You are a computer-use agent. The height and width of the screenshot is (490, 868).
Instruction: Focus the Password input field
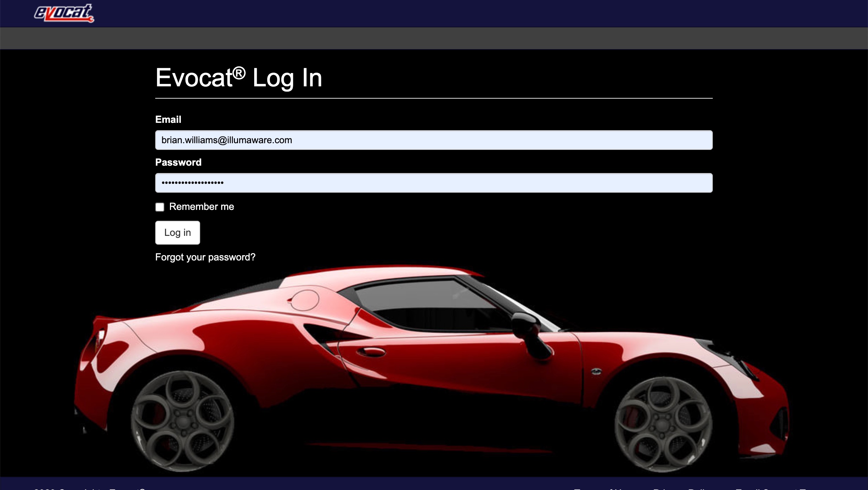434,183
